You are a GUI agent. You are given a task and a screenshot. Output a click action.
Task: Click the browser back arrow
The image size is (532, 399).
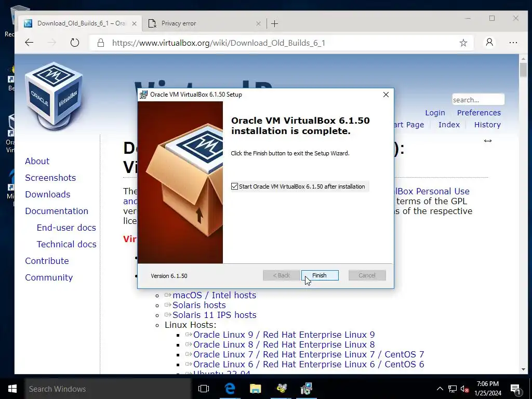(29, 43)
